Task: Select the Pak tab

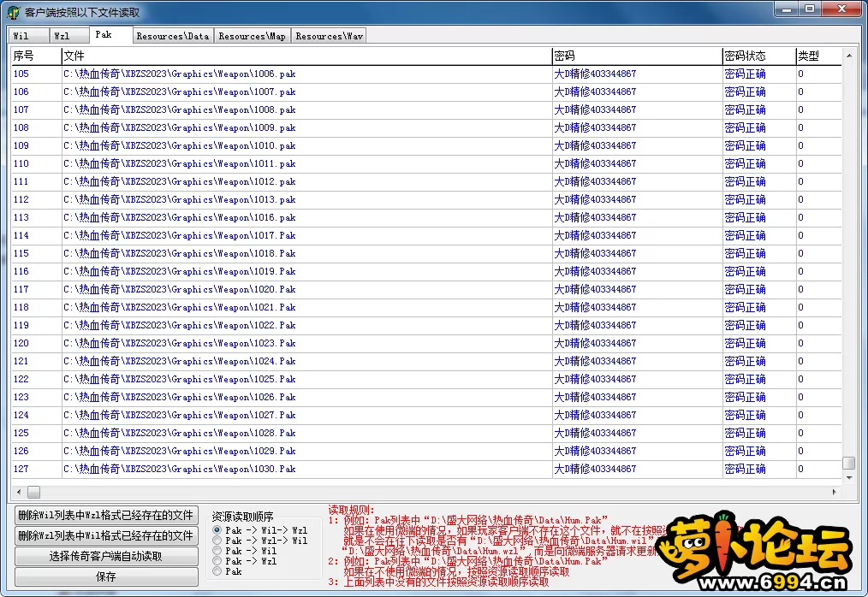Action: pyautogui.click(x=110, y=34)
